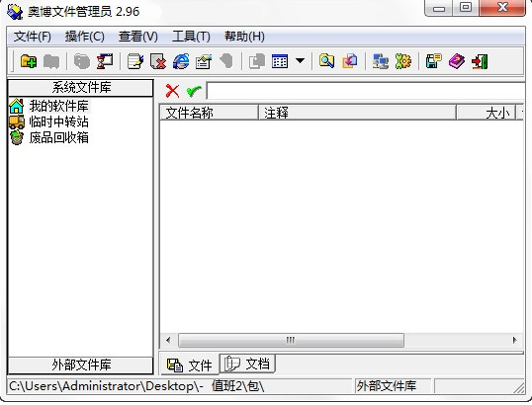This screenshot has width=532, height=405.
Task: Open the view mode dropdown arrow
Action: 300,61
